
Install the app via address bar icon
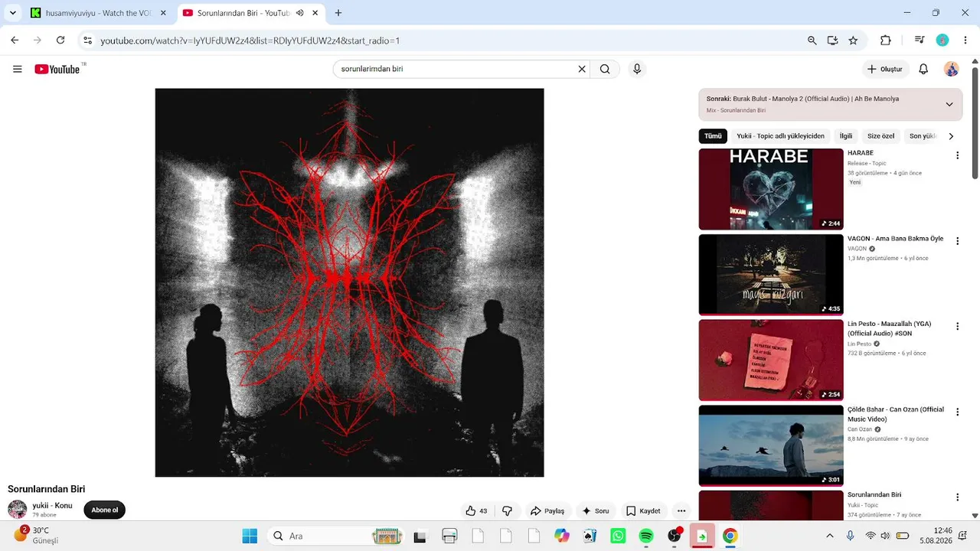click(x=833, y=41)
